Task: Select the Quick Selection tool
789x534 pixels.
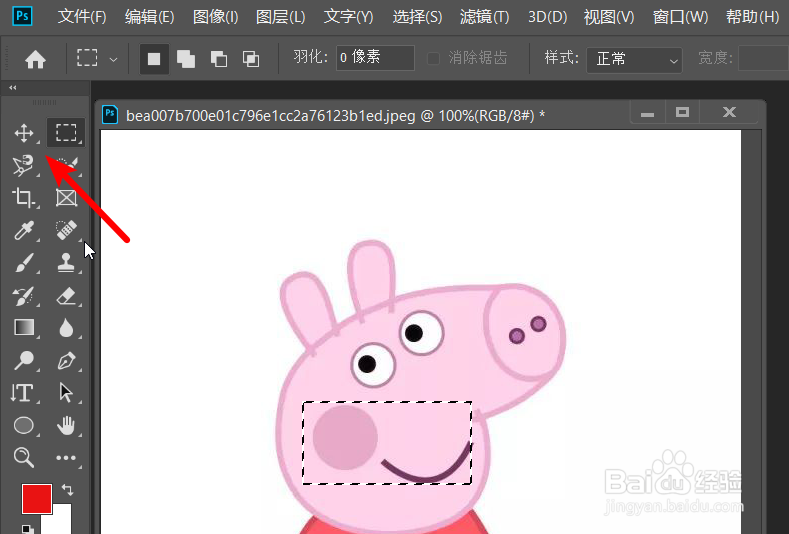Action: pyautogui.click(x=66, y=165)
